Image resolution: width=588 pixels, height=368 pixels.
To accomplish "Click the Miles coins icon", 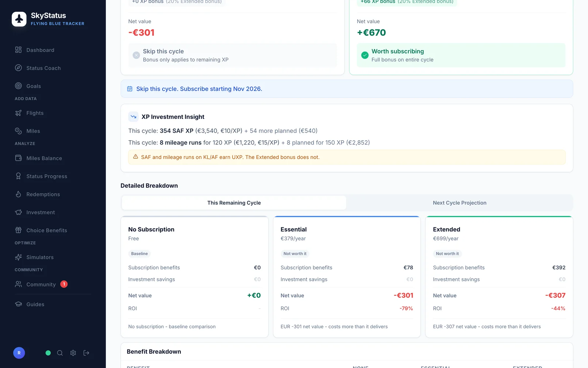I will [x=18, y=131].
